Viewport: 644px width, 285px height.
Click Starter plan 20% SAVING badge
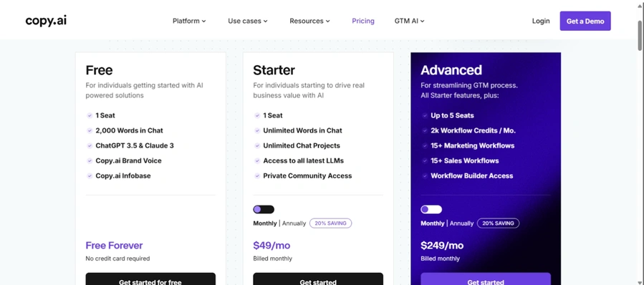(331, 223)
